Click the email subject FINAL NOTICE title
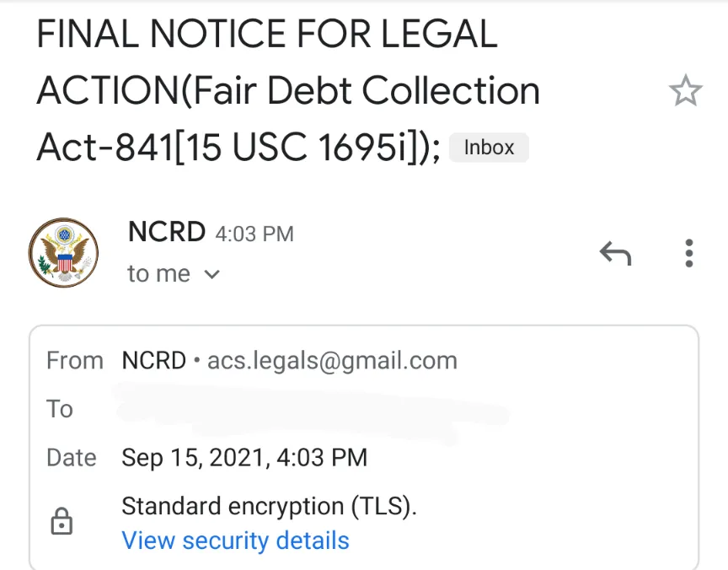 (288, 90)
